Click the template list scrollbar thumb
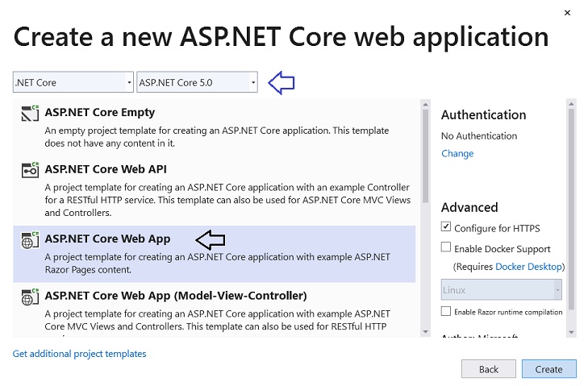The width and height of the screenshot is (588, 386). pos(425,156)
